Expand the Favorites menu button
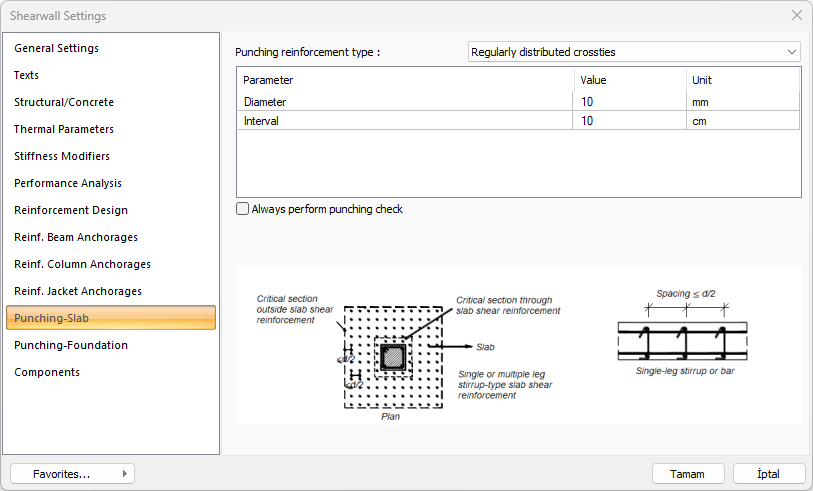The width and height of the screenshot is (813, 491). coord(72,474)
